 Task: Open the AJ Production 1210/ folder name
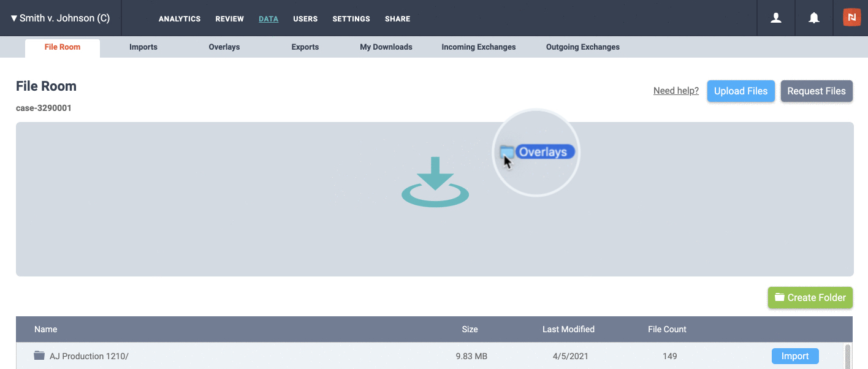tap(89, 356)
